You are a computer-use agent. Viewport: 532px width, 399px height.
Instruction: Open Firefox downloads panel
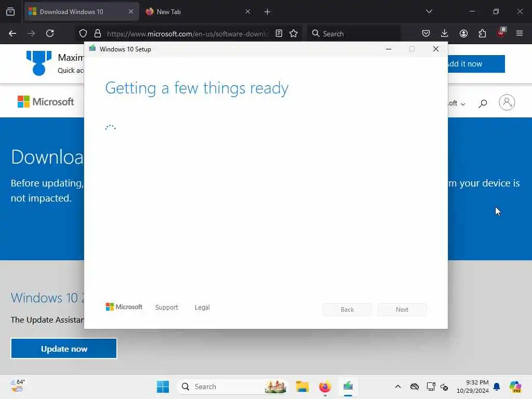(445, 33)
